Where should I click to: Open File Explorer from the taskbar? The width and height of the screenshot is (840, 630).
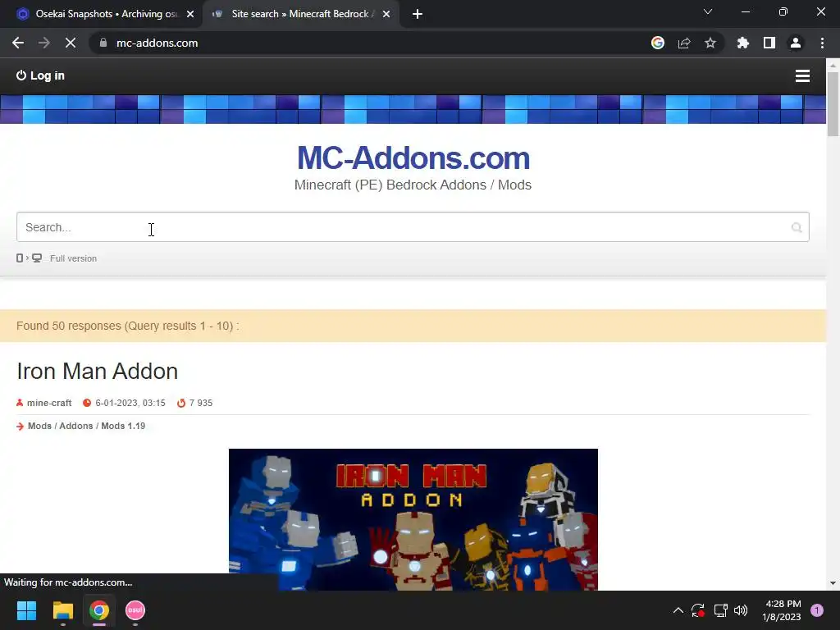point(62,610)
